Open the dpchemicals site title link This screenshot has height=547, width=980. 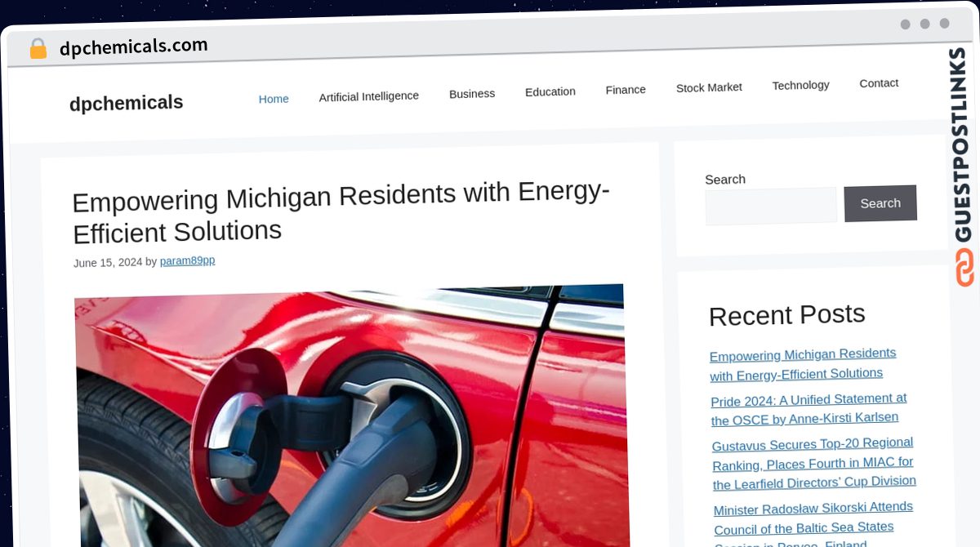[x=126, y=103]
